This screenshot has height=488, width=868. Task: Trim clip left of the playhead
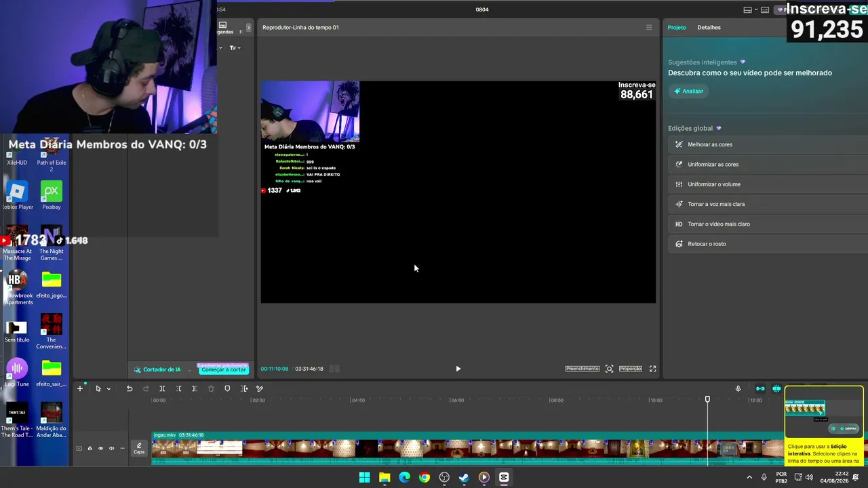(178, 388)
